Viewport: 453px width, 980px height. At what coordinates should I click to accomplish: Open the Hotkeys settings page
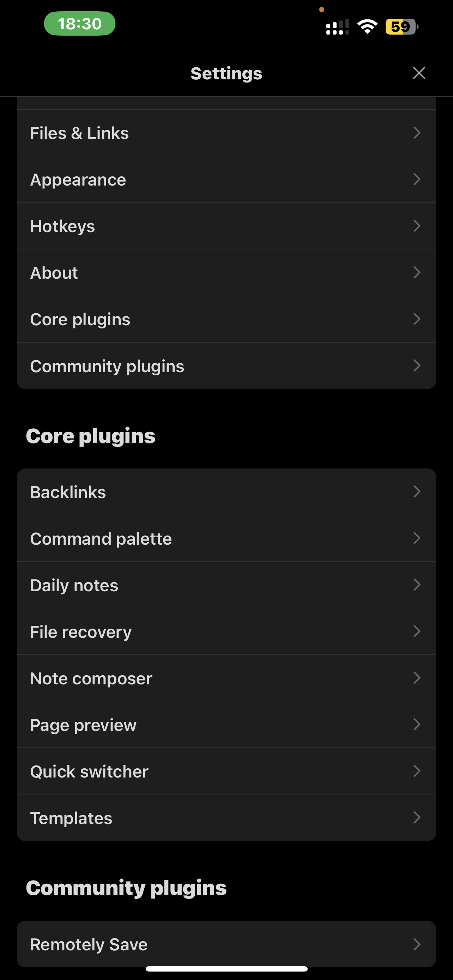pyautogui.click(x=226, y=226)
